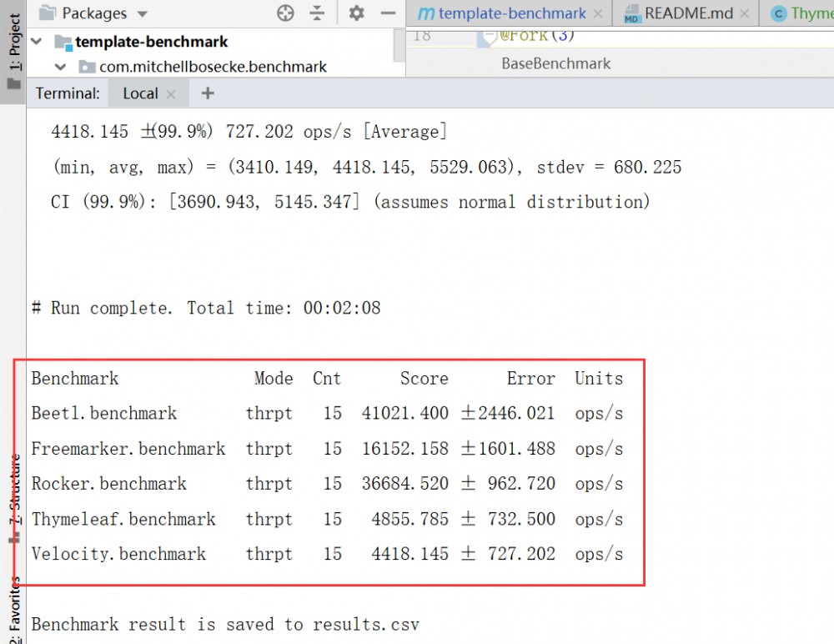The image size is (834, 644).
Task: Click the CI (99.9%) confidence interval line
Action: pos(350,202)
